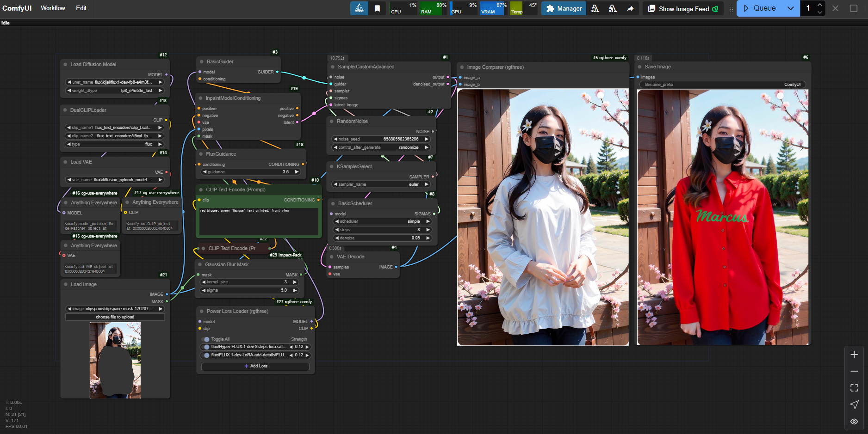Toggle the FLUX add-details LoRA switch
This screenshot has height=434, width=868.
(206, 355)
